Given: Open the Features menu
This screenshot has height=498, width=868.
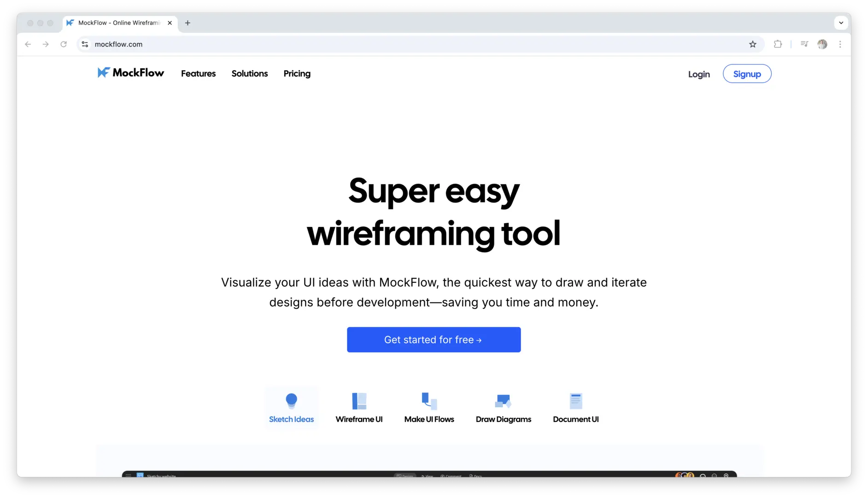Looking at the screenshot, I should tap(198, 74).
